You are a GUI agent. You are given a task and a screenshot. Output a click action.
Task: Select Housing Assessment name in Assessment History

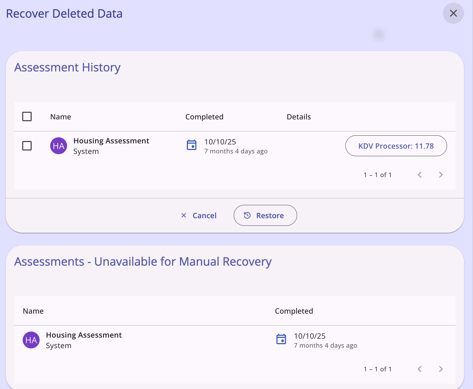click(111, 141)
